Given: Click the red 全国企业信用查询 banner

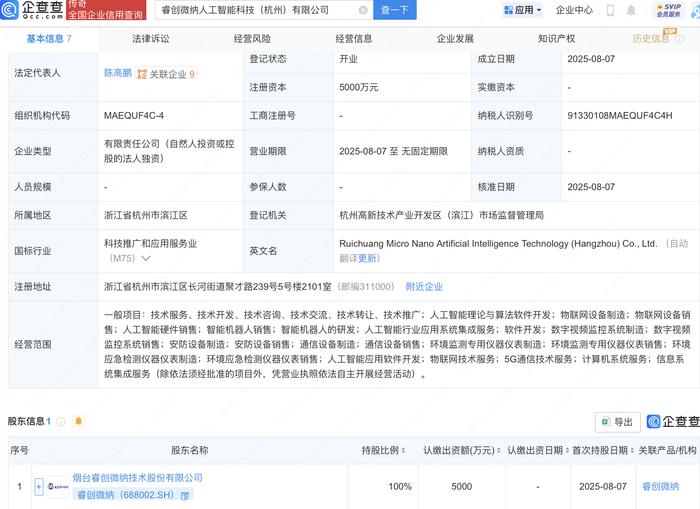Looking at the screenshot, I should [x=106, y=10].
